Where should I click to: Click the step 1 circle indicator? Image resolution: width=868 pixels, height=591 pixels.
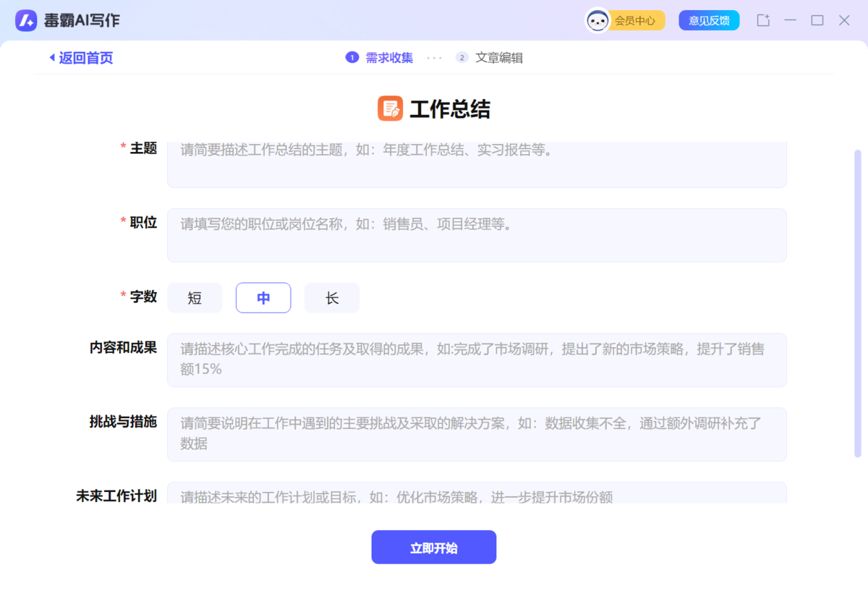click(351, 57)
